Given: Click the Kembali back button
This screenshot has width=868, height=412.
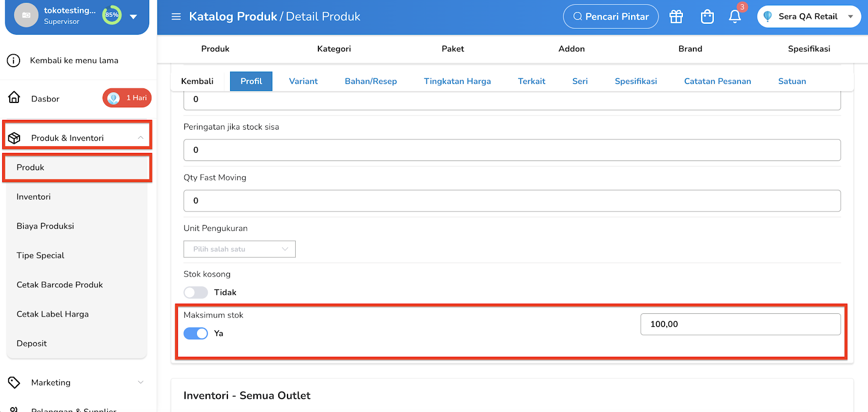Looking at the screenshot, I should tap(197, 81).
